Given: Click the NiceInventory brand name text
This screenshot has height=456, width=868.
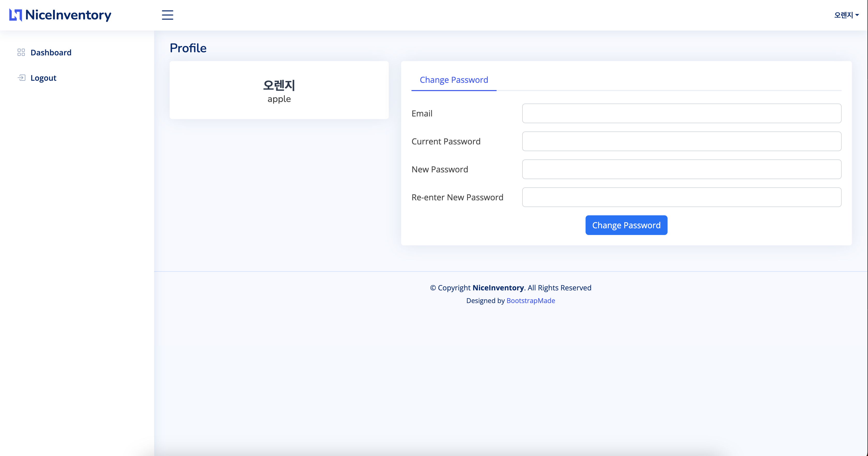Looking at the screenshot, I should [68, 15].
